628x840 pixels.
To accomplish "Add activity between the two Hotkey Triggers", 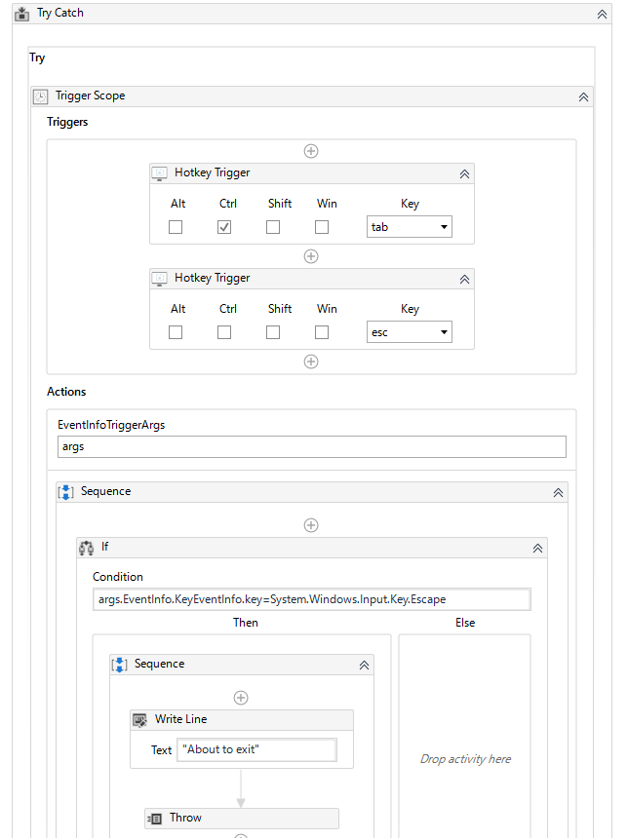I will 311,256.
